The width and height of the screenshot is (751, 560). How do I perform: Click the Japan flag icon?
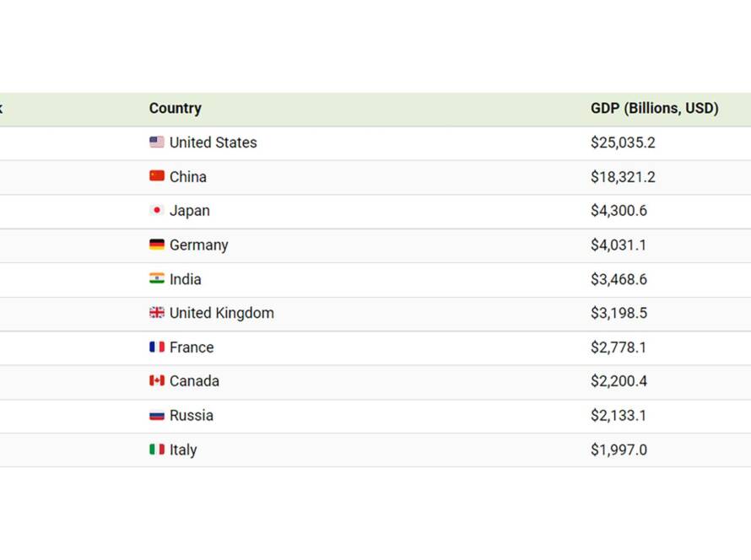pyautogui.click(x=157, y=210)
